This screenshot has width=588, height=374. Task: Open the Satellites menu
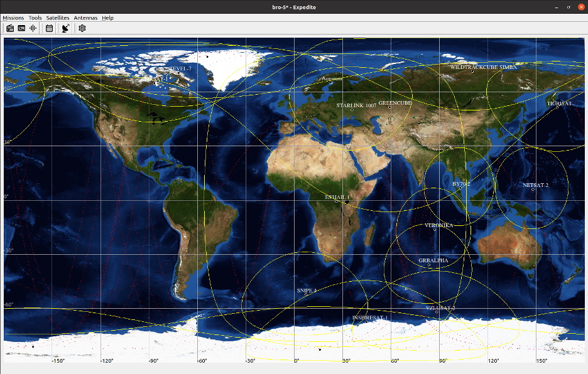pos(58,18)
